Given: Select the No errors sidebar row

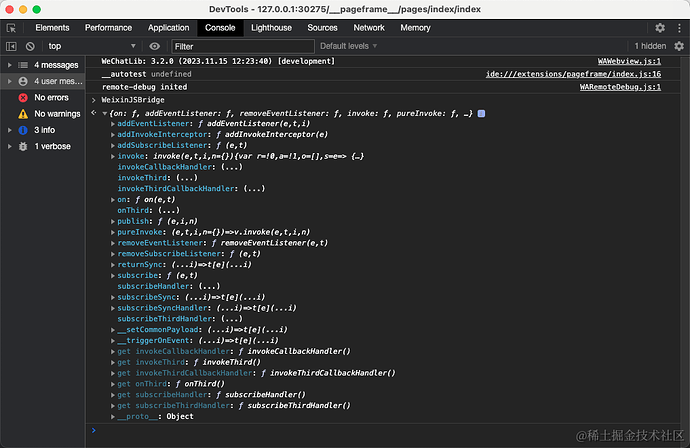Looking at the screenshot, I should pos(43,98).
